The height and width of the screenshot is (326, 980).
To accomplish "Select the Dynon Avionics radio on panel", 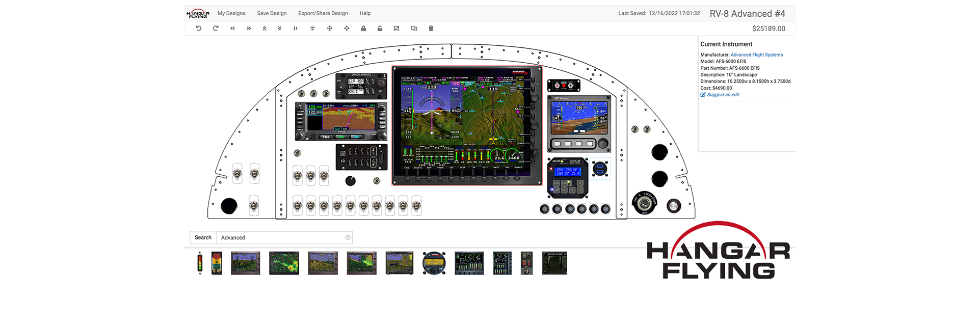I will [x=361, y=86].
